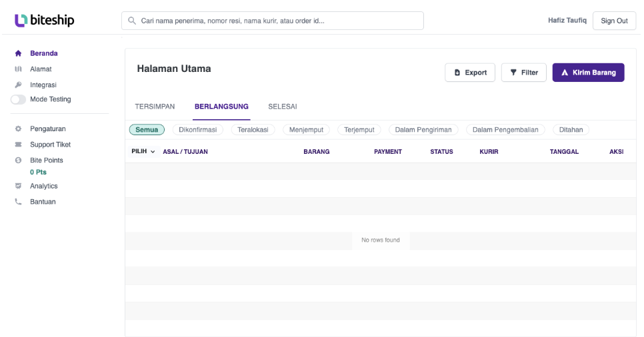644x337 pixels.
Task: Click the Pengaturan gear icon
Action: pos(18,129)
